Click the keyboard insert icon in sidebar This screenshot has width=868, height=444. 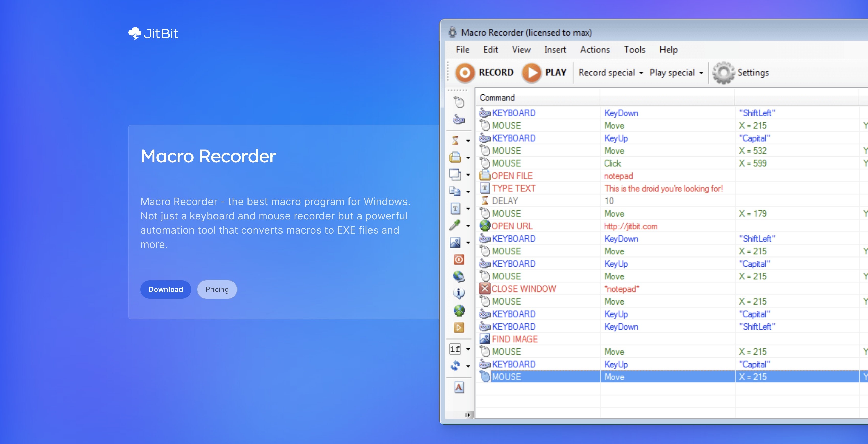459,120
